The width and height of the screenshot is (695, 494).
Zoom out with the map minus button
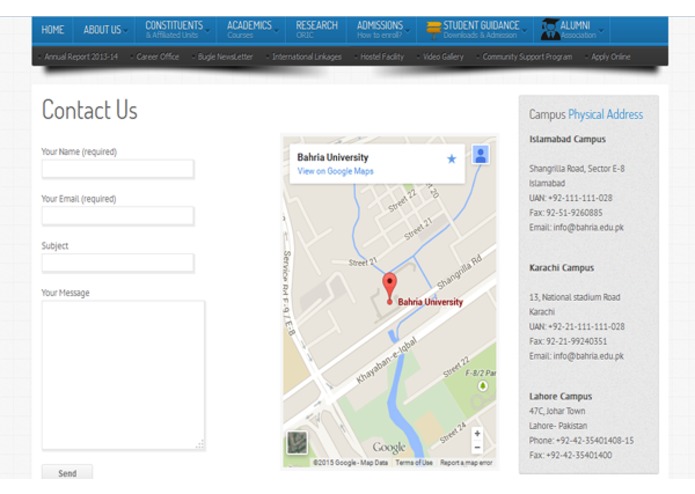coord(477,447)
